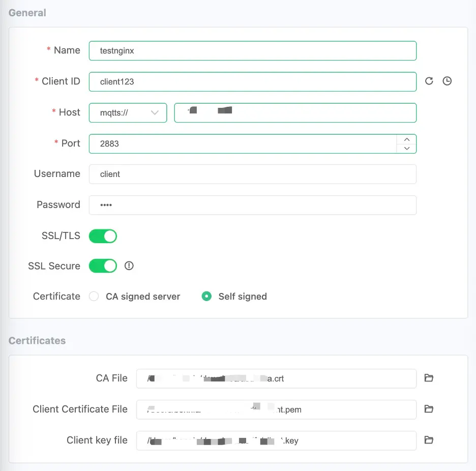Image resolution: width=476 pixels, height=471 pixels.
Task: Turn off the SSL/TLS switch
Action: 103,236
